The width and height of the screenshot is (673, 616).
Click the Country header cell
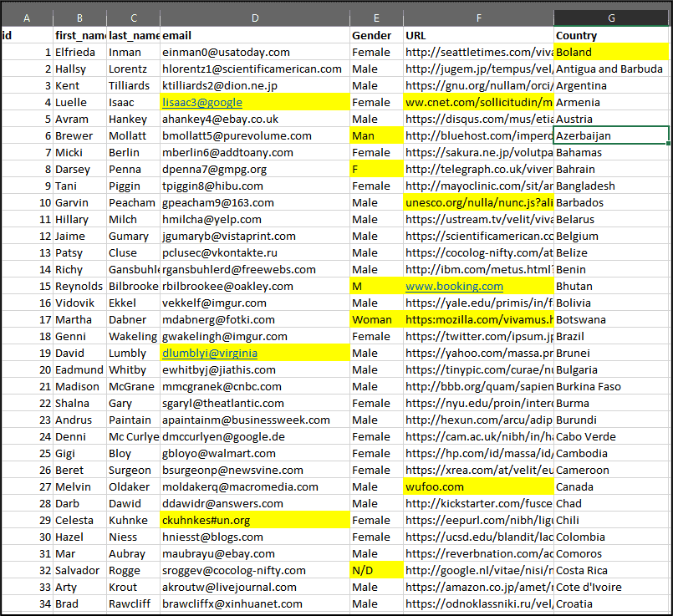[x=611, y=36]
